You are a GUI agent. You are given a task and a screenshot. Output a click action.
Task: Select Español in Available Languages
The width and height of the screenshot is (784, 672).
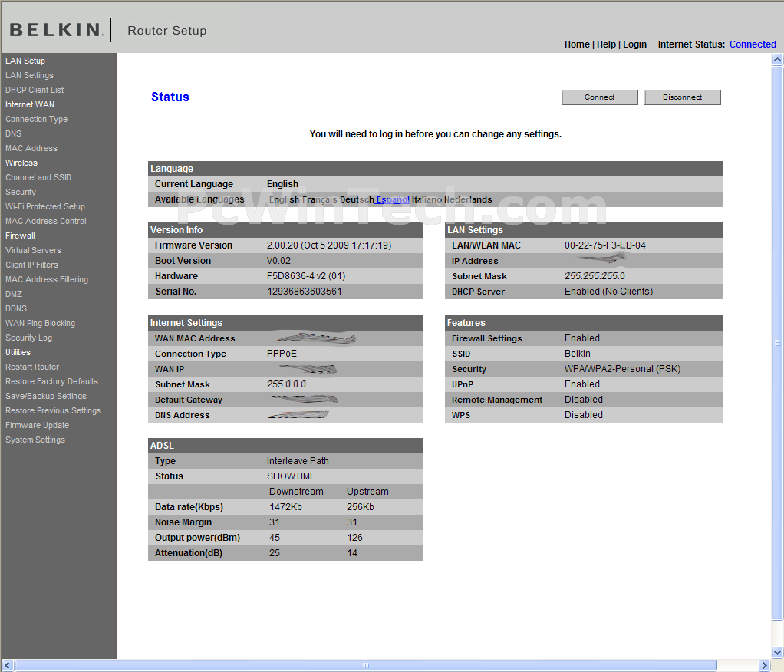pos(393,199)
